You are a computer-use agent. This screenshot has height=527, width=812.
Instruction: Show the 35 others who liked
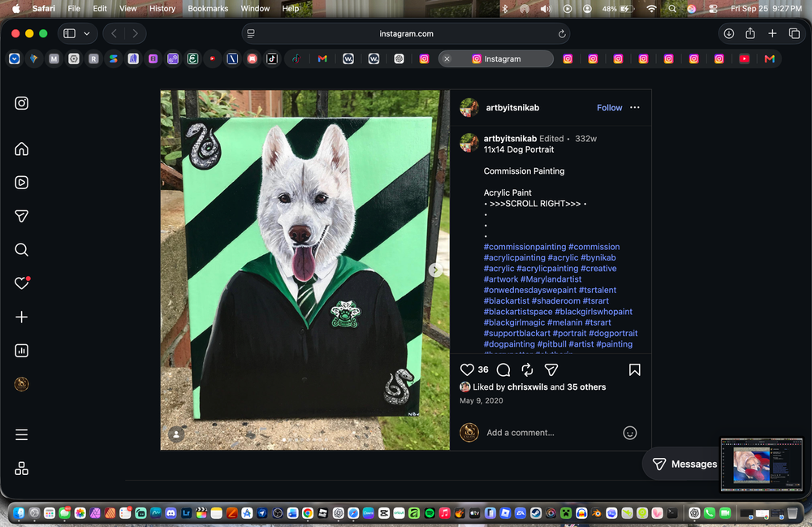coord(586,387)
